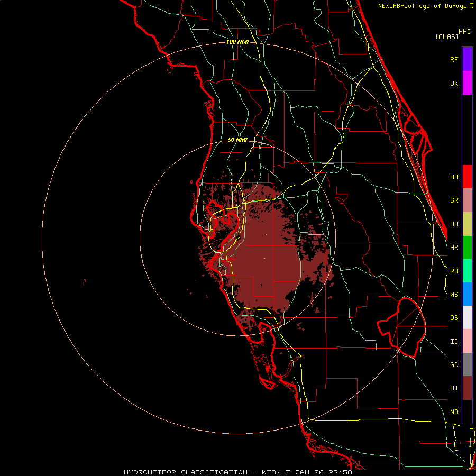Select the IC light-pink legend swatch
This screenshot has height=476, width=476.
[467, 341]
